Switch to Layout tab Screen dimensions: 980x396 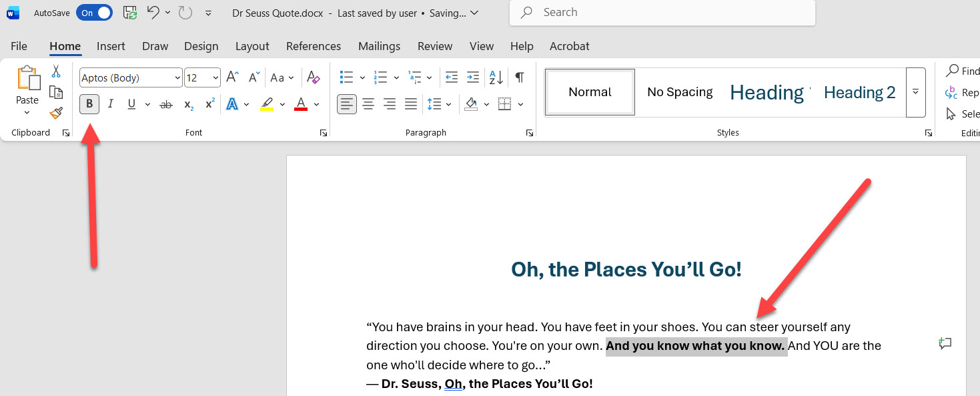tap(252, 46)
